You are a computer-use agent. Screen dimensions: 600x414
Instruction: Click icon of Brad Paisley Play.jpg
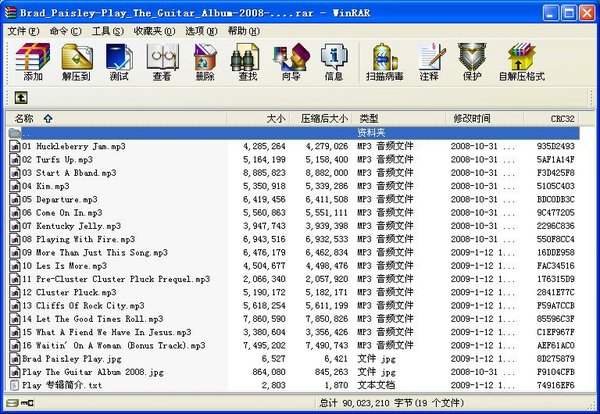click(x=15, y=359)
